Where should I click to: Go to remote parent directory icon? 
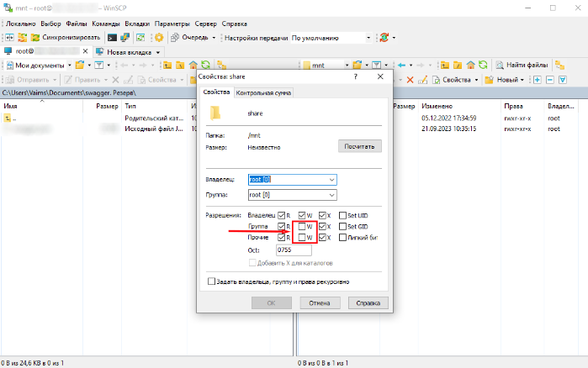pos(445,66)
